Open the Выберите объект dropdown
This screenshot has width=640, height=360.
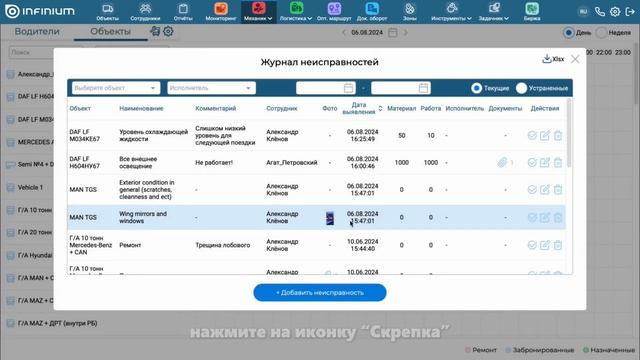point(116,88)
